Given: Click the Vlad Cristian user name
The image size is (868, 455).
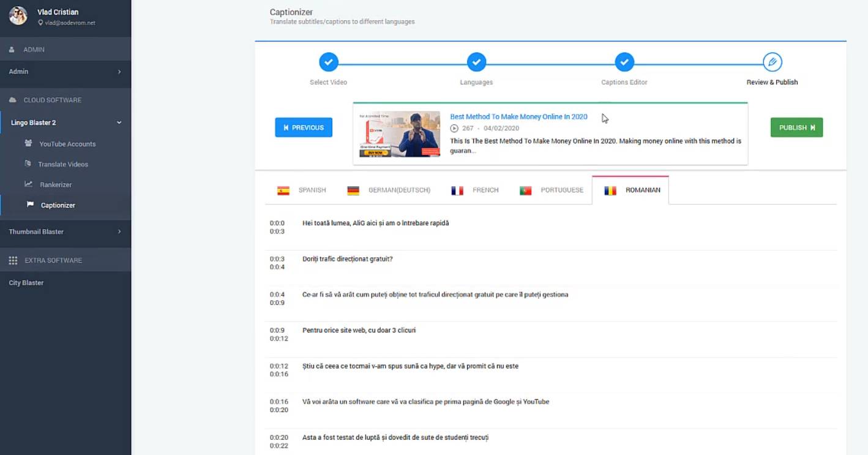Looking at the screenshot, I should tap(58, 12).
